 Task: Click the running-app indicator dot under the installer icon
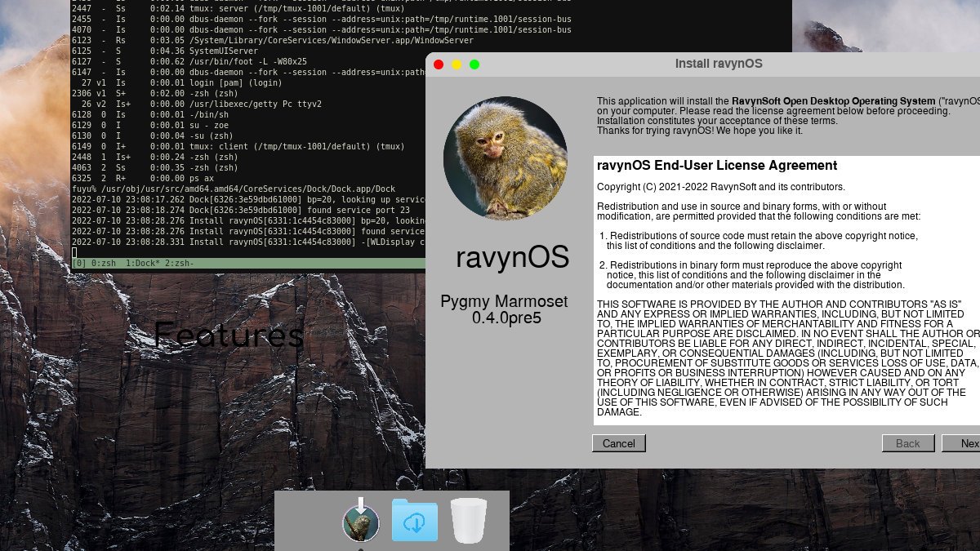pos(361,548)
